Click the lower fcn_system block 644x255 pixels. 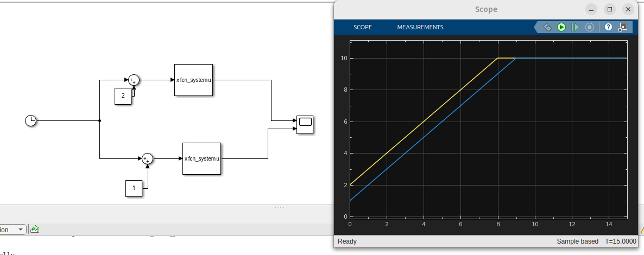(x=201, y=158)
